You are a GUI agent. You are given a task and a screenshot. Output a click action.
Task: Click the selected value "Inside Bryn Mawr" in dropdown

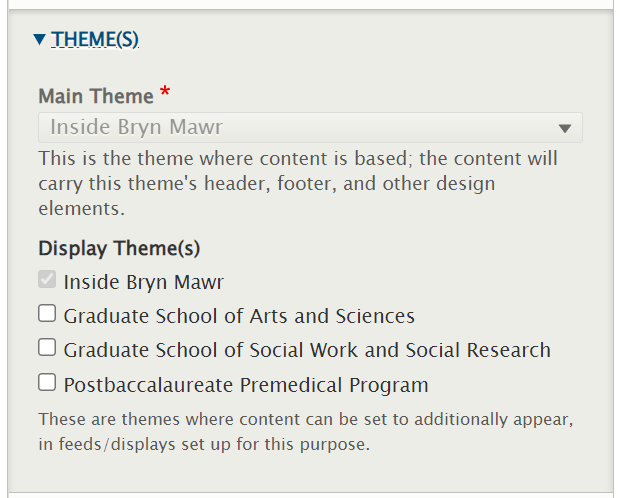pyautogui.click(x=136, y=128)
